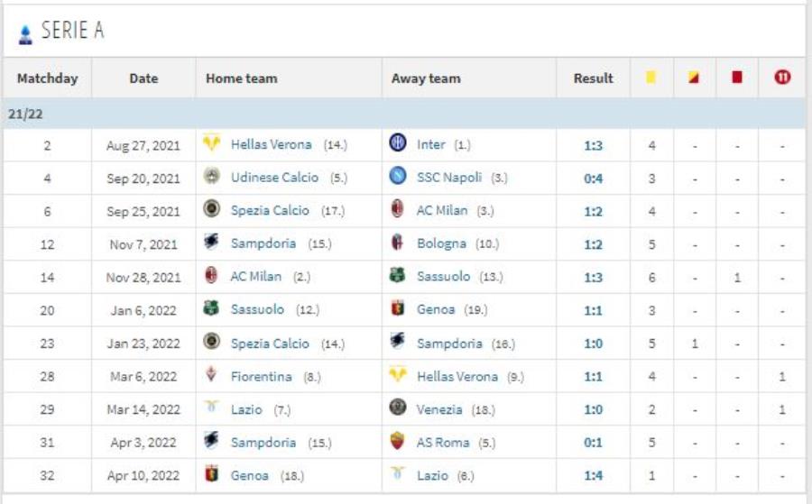Image resolution: width=812 pixels, height=504 pixels.
Task: Open the 1:3 result of Milan vs Sassuolo
Action: click(x=593, y=278)
